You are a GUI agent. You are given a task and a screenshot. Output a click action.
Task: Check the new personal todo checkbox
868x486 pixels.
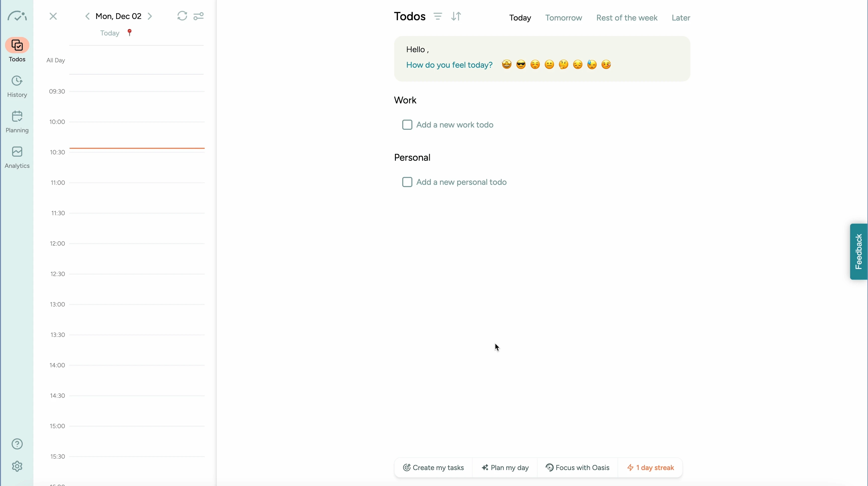coord(407,182)
